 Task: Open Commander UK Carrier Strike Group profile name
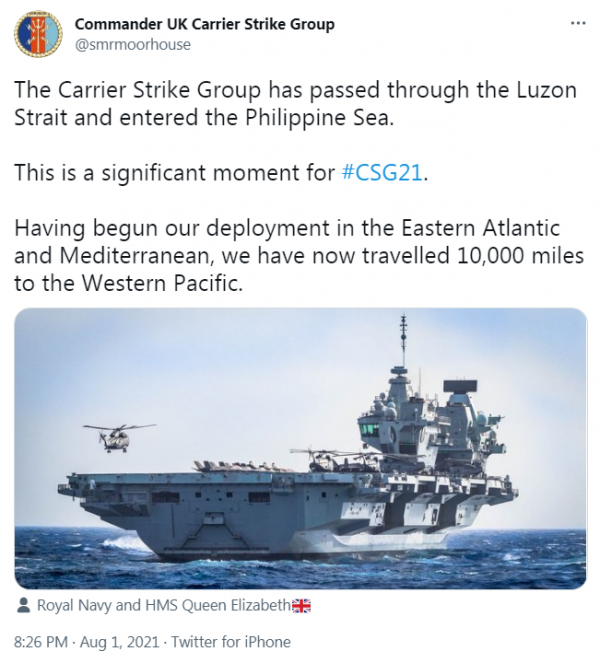(x=205, y=24)
